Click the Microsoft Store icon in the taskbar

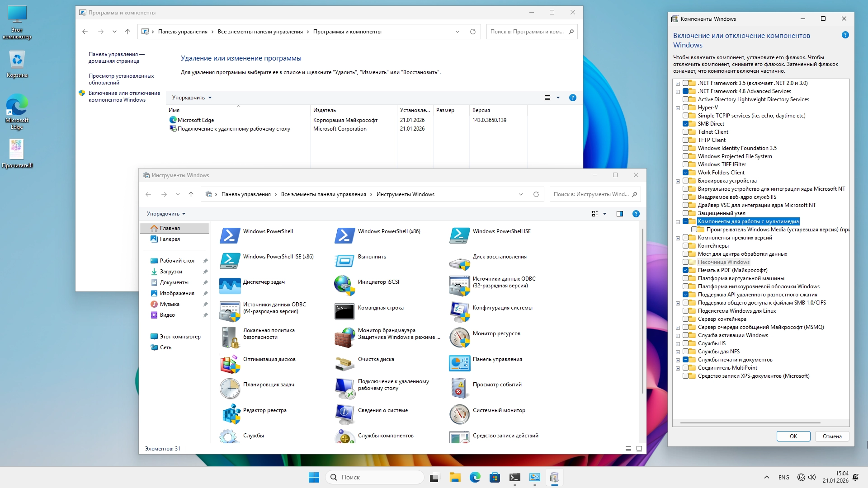(x=495, y=477)
